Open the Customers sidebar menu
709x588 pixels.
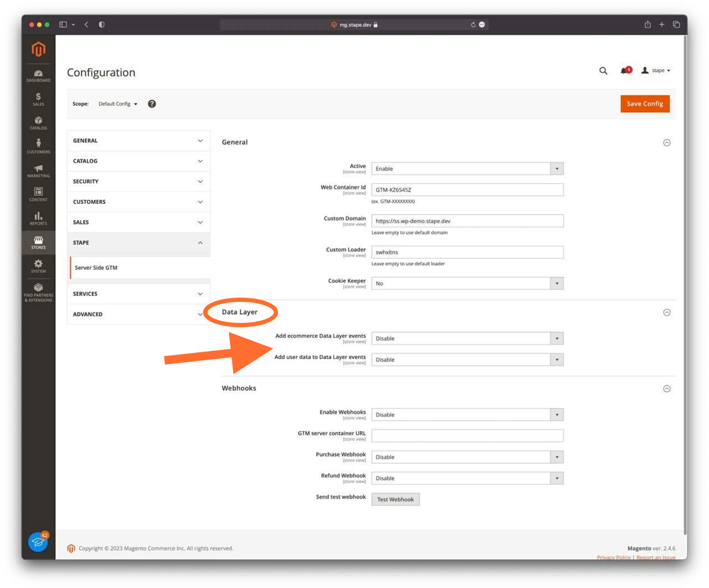click(38, 147)
